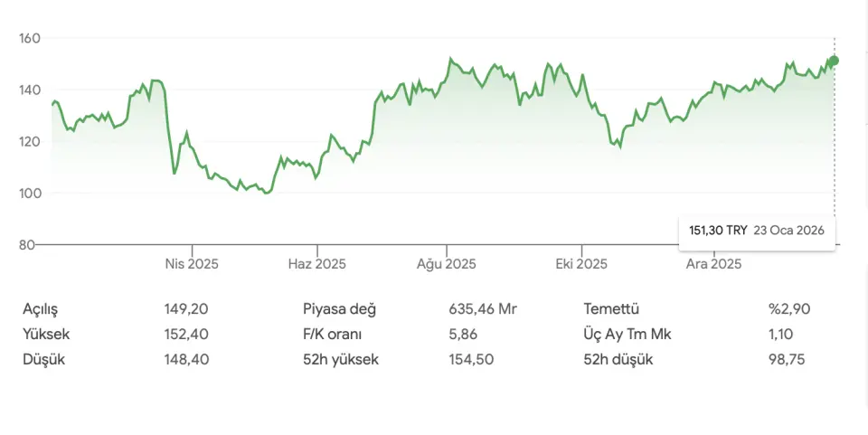Image resolution: width=868 pixels, height=435 pixels.
Task: Select the Eki 2025 date label
Action: [x=580, y=264]
